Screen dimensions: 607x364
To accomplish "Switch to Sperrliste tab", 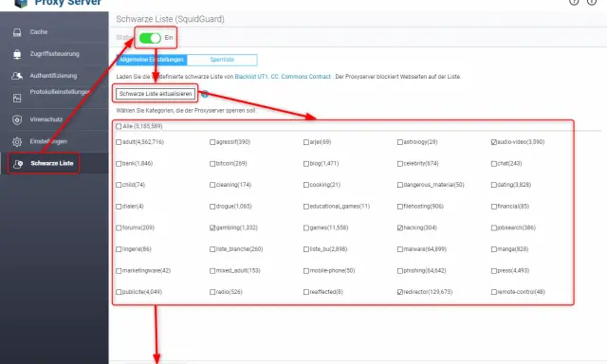I will [x=222, y=60].
